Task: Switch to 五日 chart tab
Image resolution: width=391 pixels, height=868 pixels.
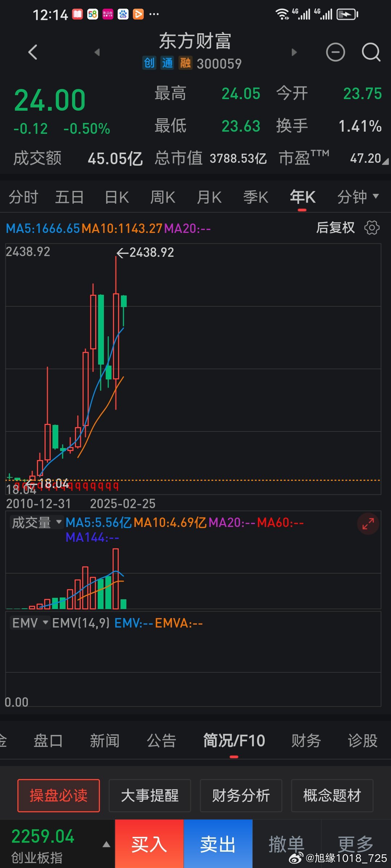Action: coord(70,197)
